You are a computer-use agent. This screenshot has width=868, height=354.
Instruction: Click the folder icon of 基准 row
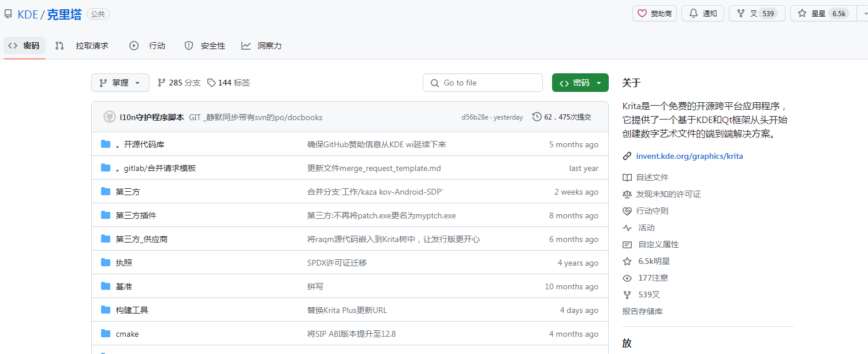[106, 286]
